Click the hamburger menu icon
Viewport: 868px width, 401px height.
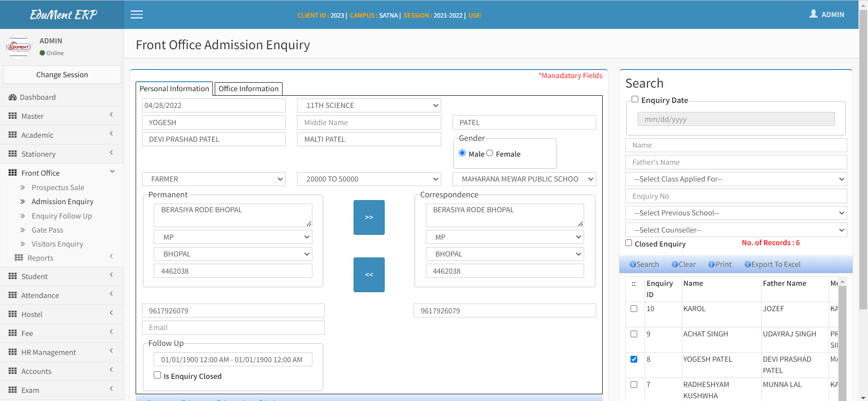pyautogui.click(x=137, y=15)
